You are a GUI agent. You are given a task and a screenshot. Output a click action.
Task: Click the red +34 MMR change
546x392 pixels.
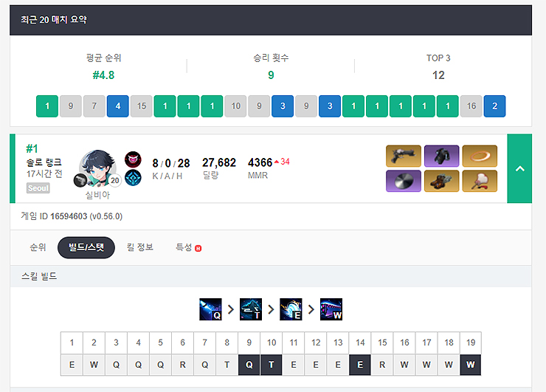(282, 162)
